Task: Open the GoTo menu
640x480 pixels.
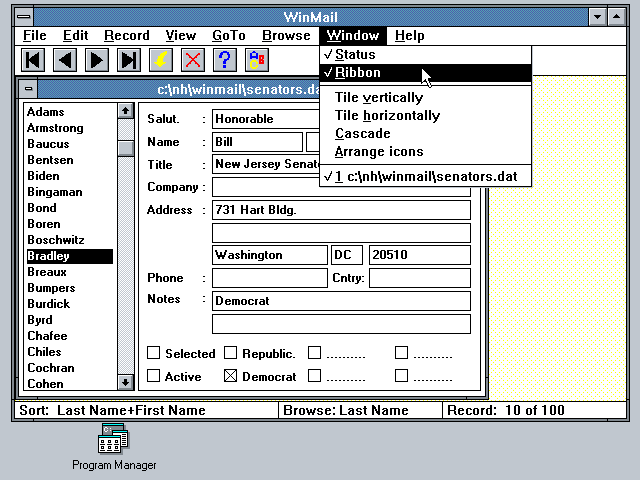Action: (229, 36)
